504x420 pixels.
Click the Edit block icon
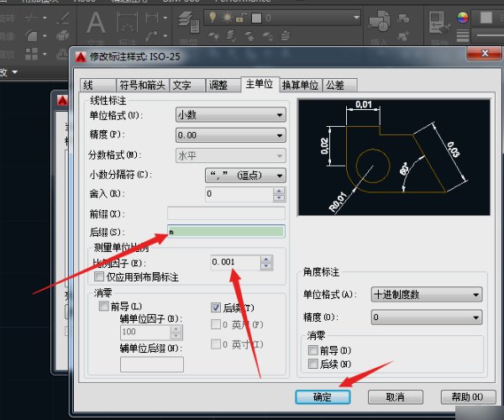403,36
